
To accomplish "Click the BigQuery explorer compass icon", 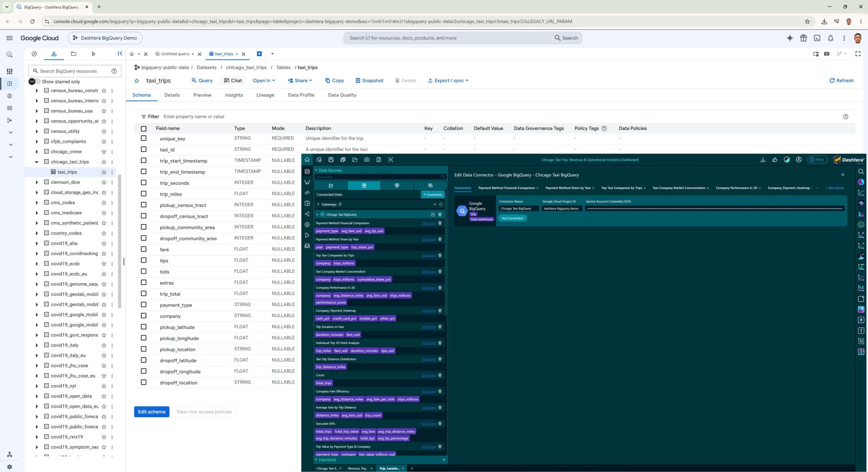I will pos(34,54).
